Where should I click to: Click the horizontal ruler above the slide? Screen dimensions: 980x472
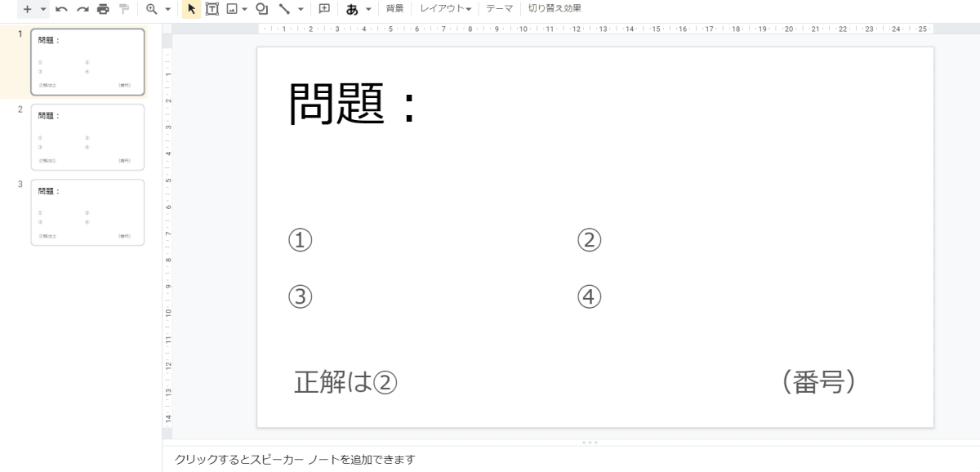point(595,29)
